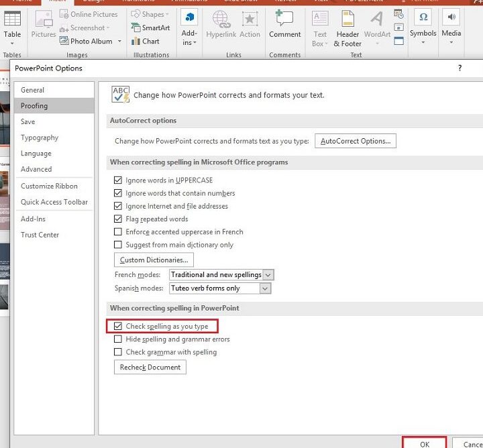Open the Language options category
Image resolution: width=483 pixels, height=448 pixels.
click(54, 154)
